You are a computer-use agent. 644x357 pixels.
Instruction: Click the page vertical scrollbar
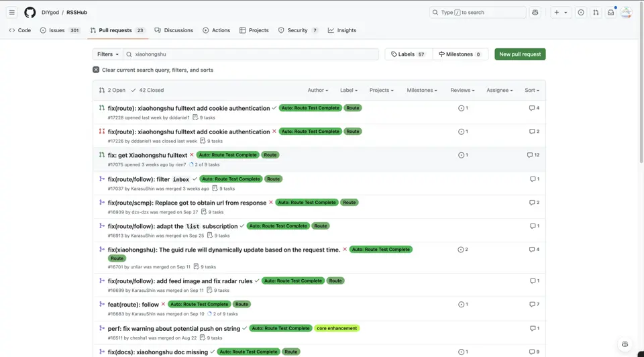641,82
